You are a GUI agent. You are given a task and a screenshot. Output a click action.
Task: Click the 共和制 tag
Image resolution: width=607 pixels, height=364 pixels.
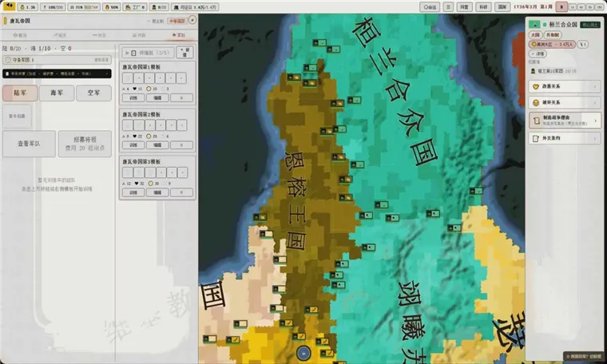pyautogui.click(x=553, y=35)
